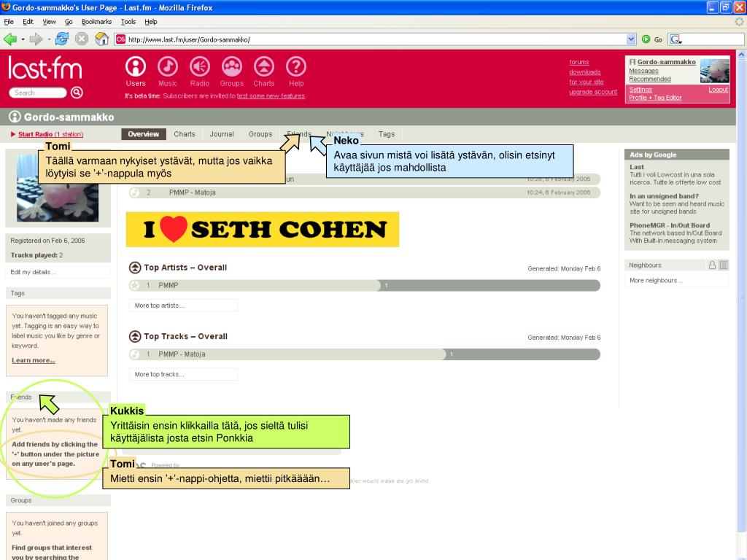Open the Charts section icon

pos(264,66)
